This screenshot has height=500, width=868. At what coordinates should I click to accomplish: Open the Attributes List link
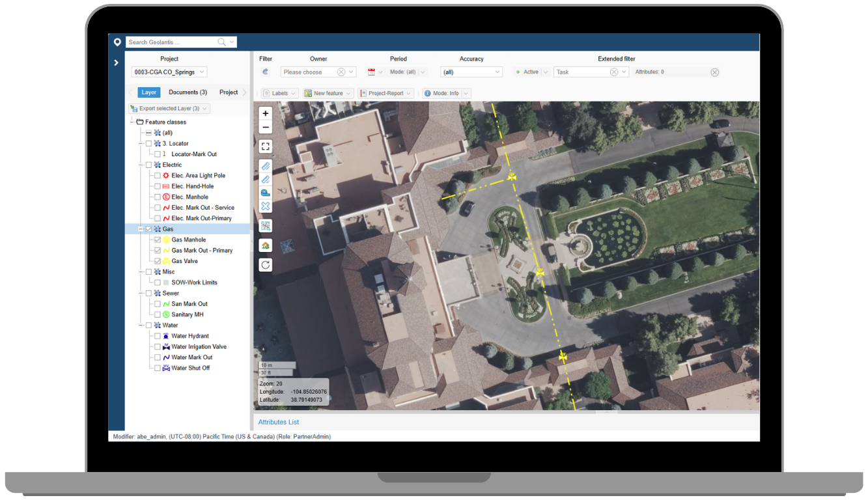point(279,422)
